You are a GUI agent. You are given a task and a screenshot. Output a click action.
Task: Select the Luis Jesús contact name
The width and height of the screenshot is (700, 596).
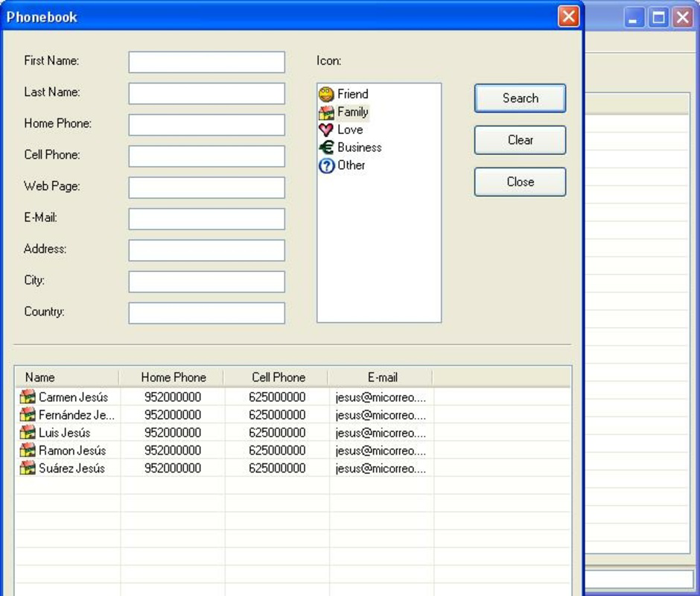click(x=64, y=433)
